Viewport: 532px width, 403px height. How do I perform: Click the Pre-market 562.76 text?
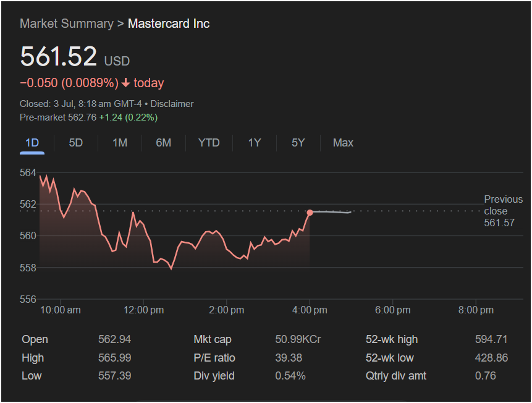click(x=58, y=117)
